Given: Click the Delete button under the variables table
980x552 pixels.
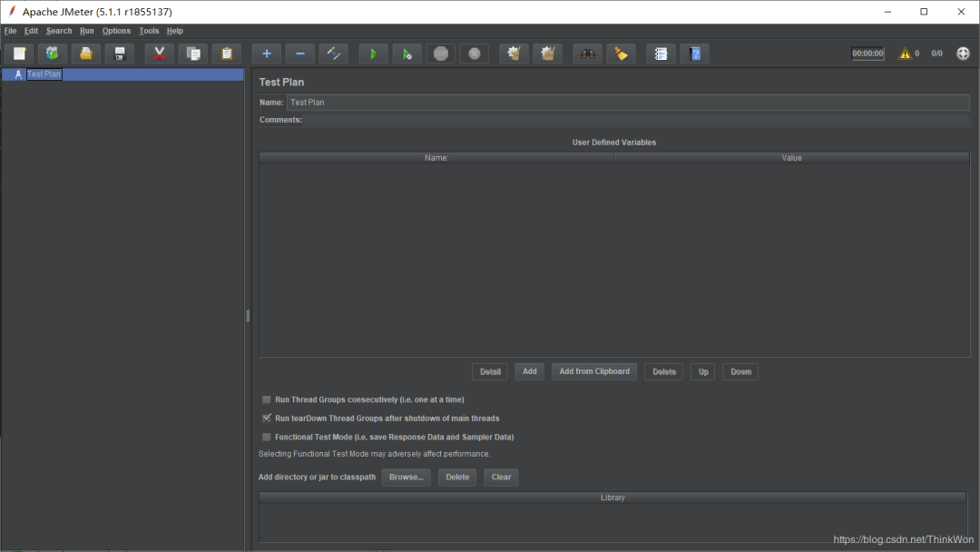Looking at the screenshot, I should [663, 372].
